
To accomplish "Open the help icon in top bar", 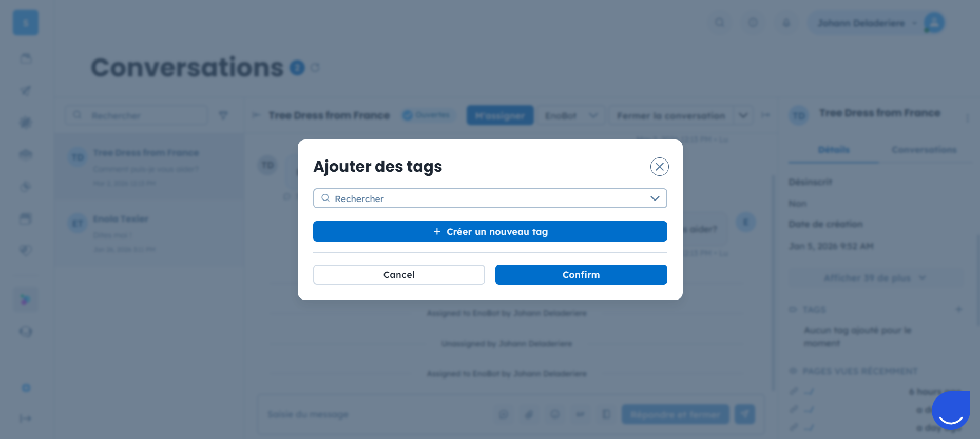I will (753, 23).
